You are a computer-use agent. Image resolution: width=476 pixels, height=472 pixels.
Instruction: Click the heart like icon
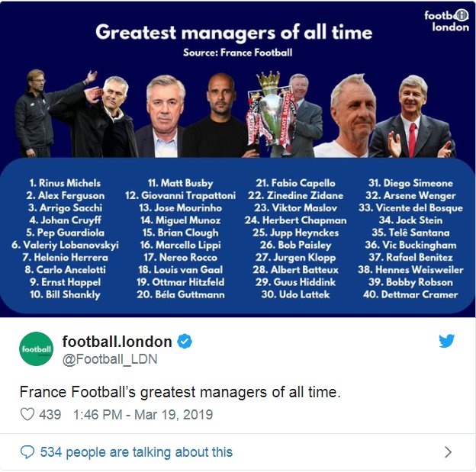27,414
